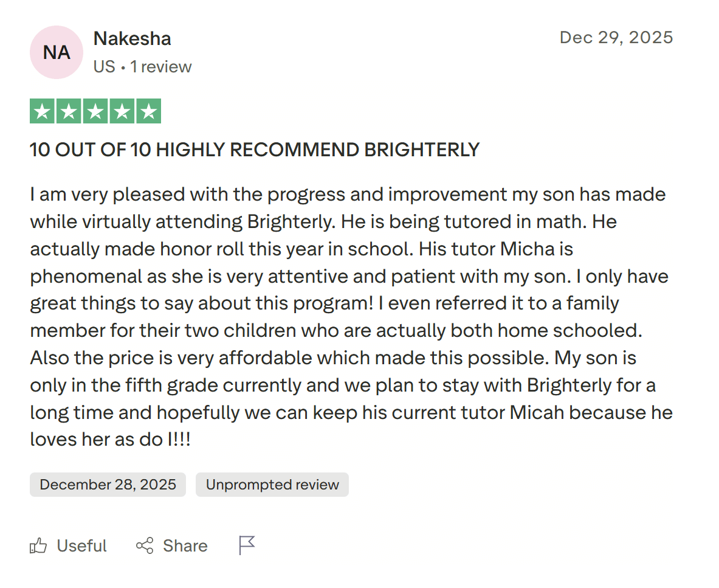Mark the review as Useful
Image resolution: width=719 pixels, height=588 pixels.
point(81,545)
